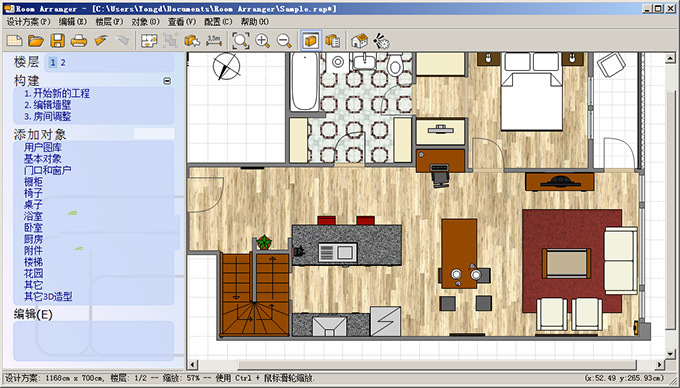Click the search field beside 添加对象
Viewport: 680px width, 388px height.
pyautogui.click(x=154, y=134)
